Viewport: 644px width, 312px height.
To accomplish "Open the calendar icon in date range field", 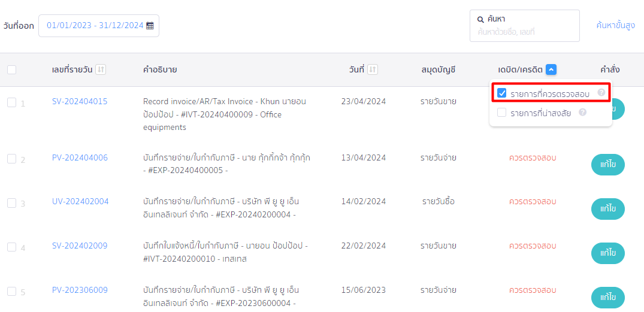I will (x=150, y=26).
